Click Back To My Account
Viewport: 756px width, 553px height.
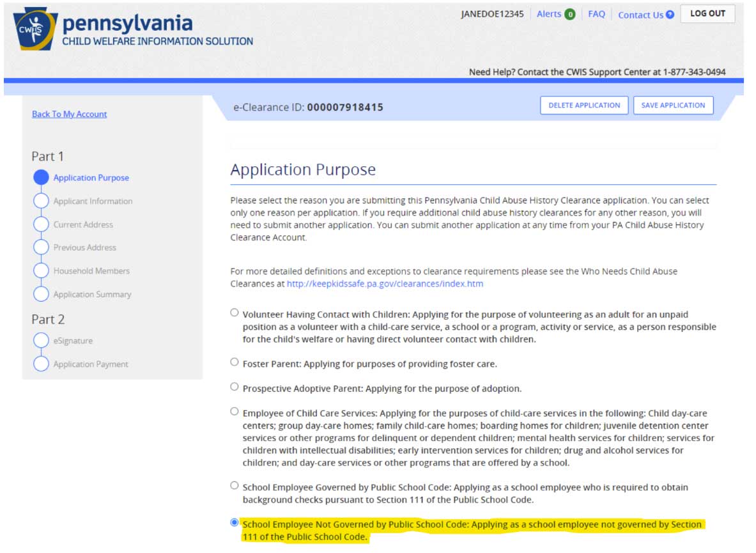pyautogui.click(x=68, y=114)
